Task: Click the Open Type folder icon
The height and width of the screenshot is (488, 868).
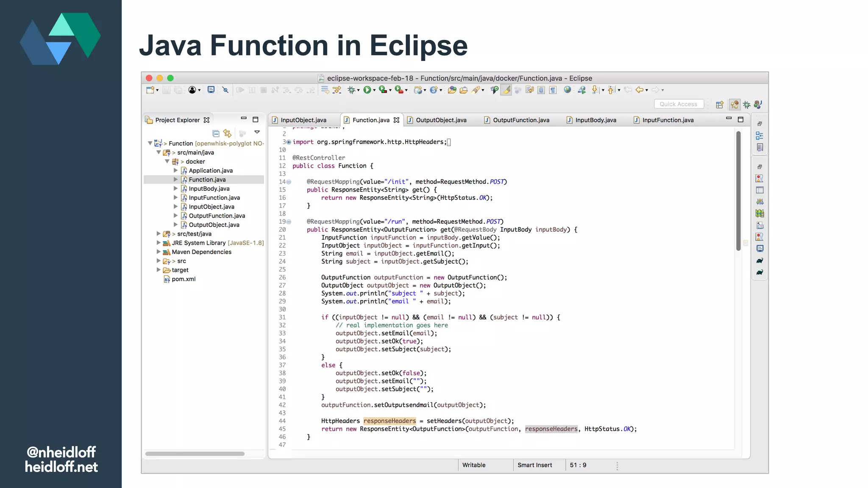Action: pos(452,90)
